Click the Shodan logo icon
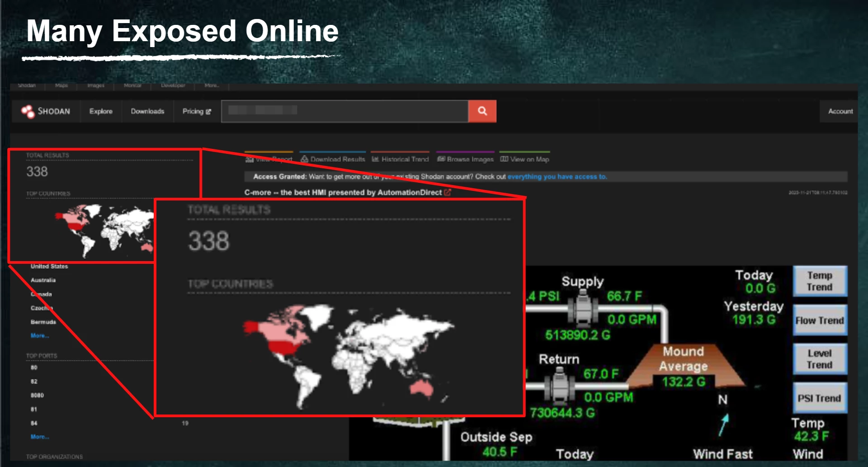The image size is (868, 467). tap(28, 111)
